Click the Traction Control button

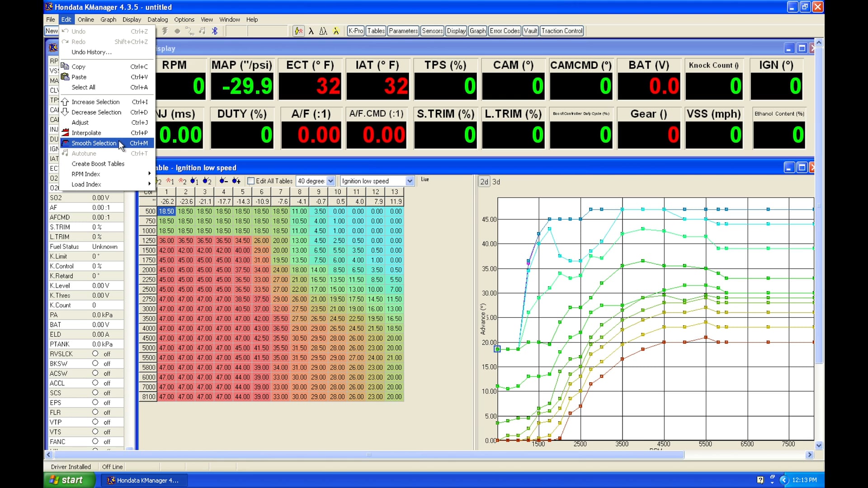pyautogui.click(x=561, y=31)
